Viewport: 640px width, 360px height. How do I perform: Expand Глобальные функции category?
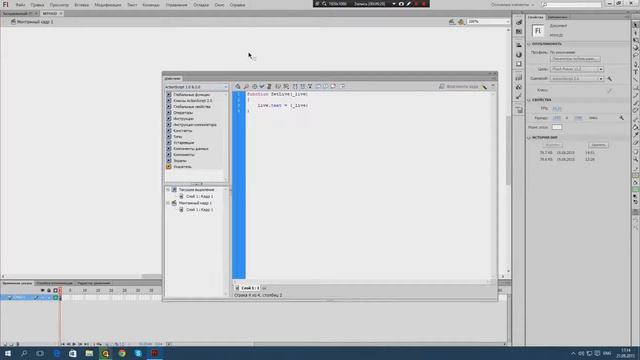coord(169,95)
